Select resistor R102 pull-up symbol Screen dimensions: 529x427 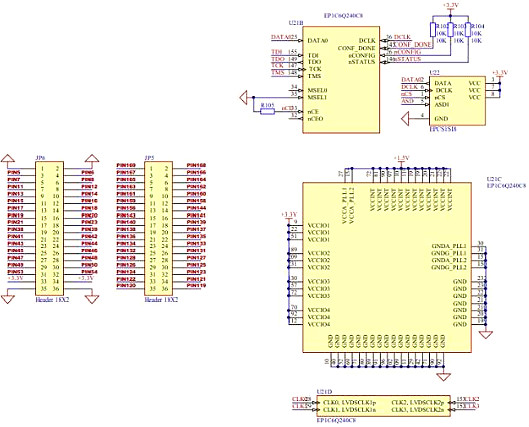[433, 30]
